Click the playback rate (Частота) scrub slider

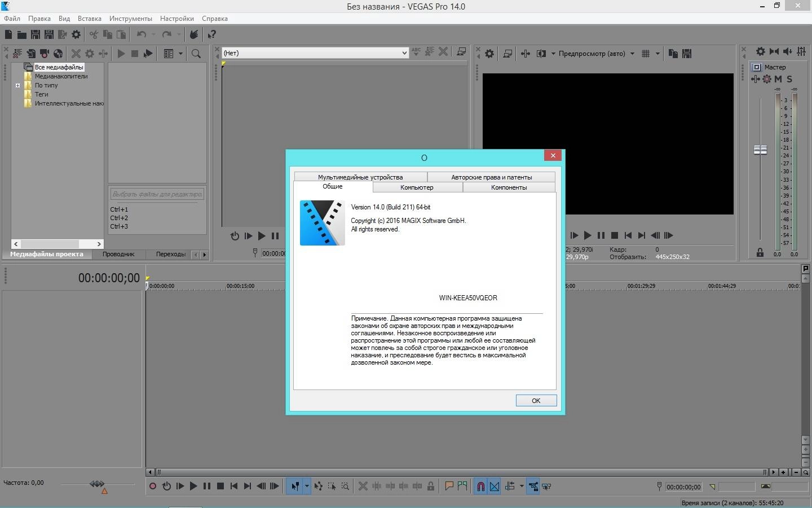click(x=97, y=484)
